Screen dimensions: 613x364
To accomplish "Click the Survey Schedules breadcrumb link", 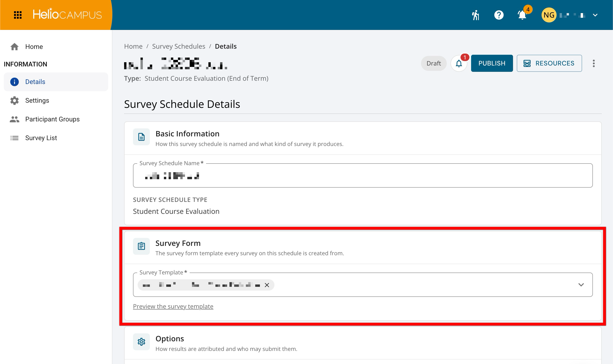I will click(178, 46).
